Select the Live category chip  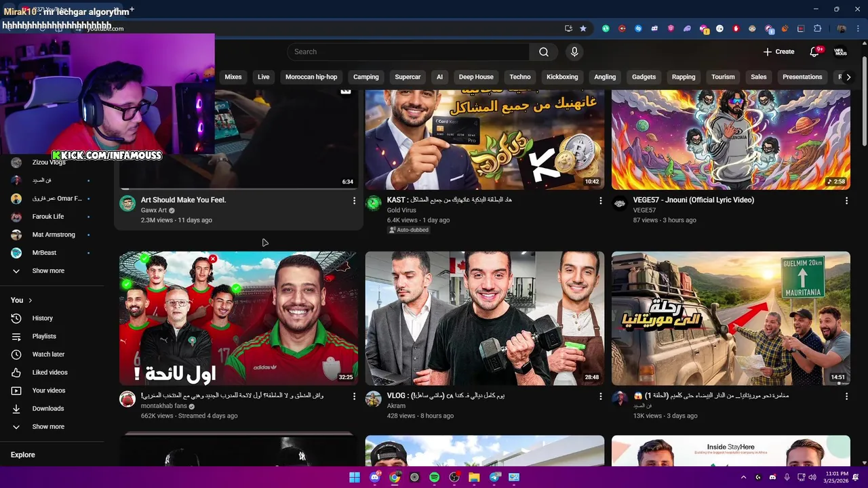click(264, 77)
